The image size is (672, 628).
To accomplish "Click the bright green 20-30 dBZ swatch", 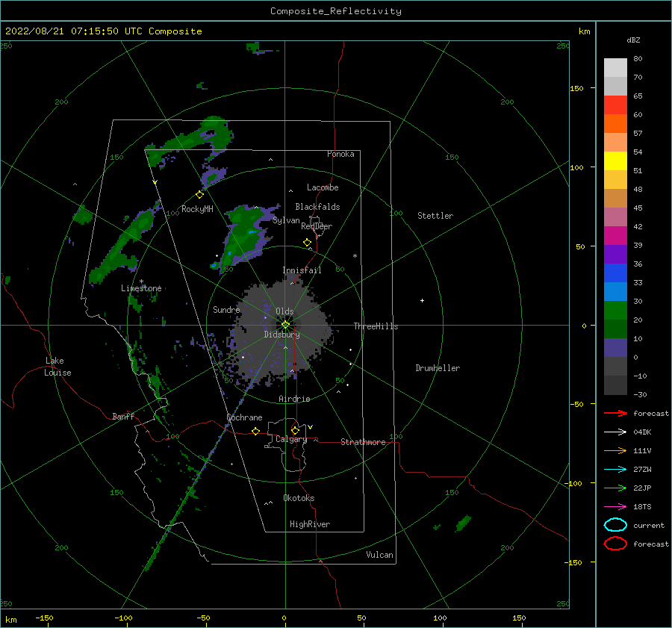I will click(x=615, y=311).
